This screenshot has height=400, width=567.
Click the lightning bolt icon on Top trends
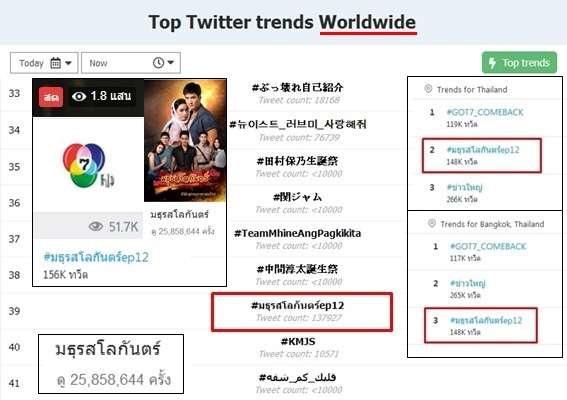click(492, 63)
